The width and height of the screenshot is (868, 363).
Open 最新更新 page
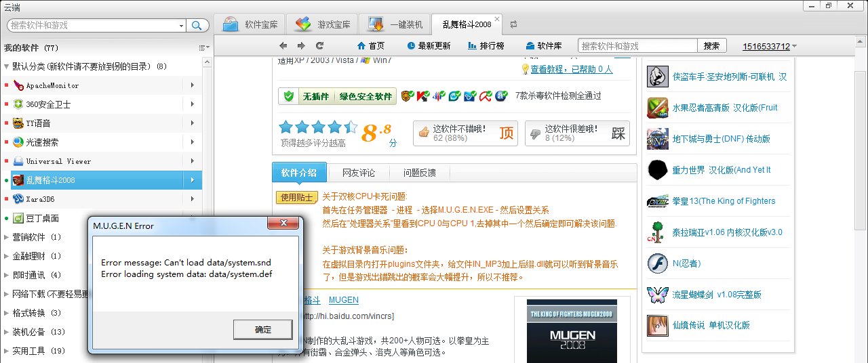click(x=429, y=46)
